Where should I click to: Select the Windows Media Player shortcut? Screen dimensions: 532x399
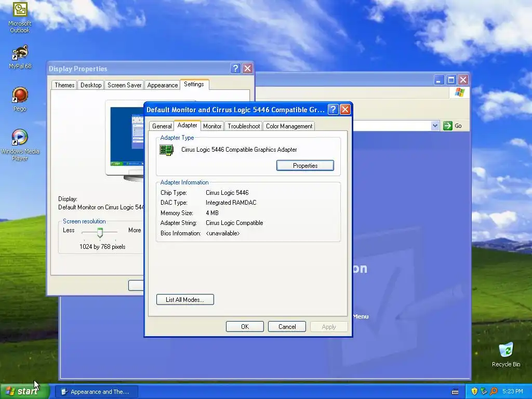click(x=20, y=145)
